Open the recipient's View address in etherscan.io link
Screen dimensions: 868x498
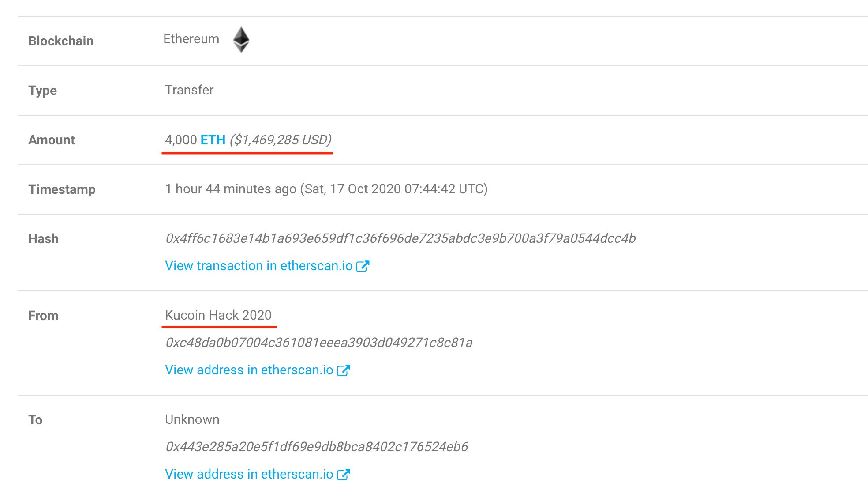(249, 474)
